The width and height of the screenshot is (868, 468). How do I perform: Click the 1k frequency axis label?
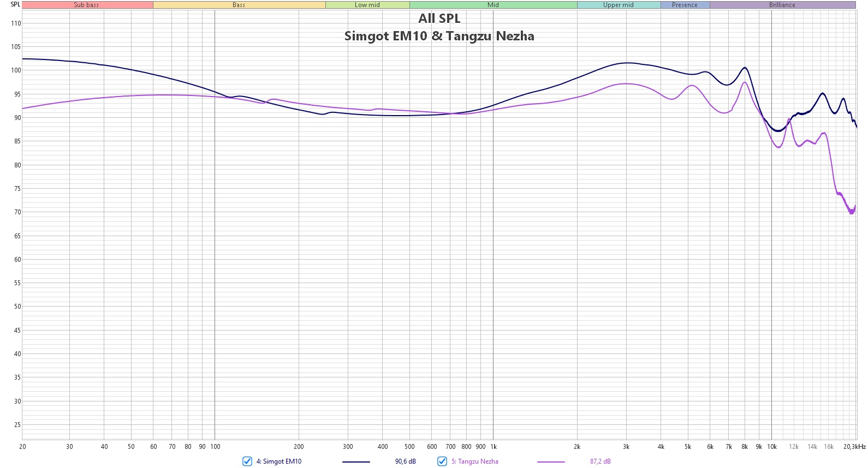click(494, 447)
